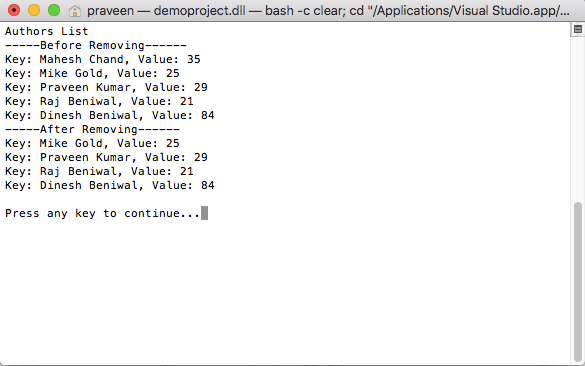
Task: Click the 'Press any key to continue...' text
Action: point(103,213)
